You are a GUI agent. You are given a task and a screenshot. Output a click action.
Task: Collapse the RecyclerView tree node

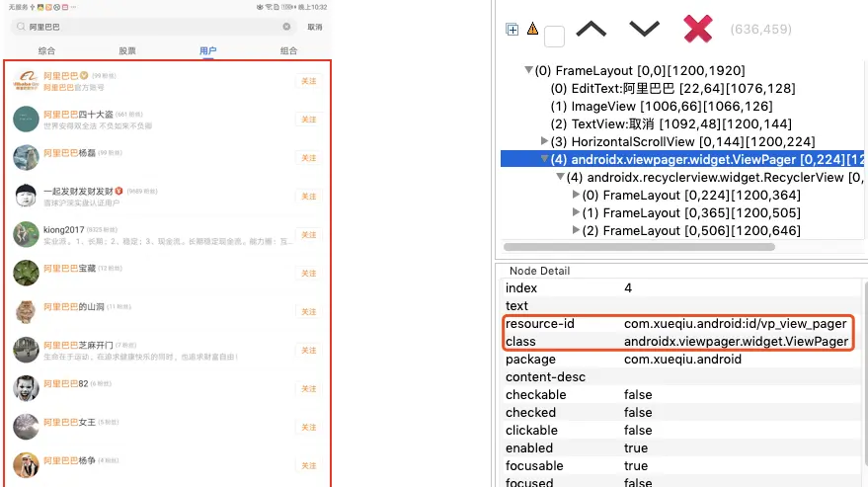[x=560, y=177]
